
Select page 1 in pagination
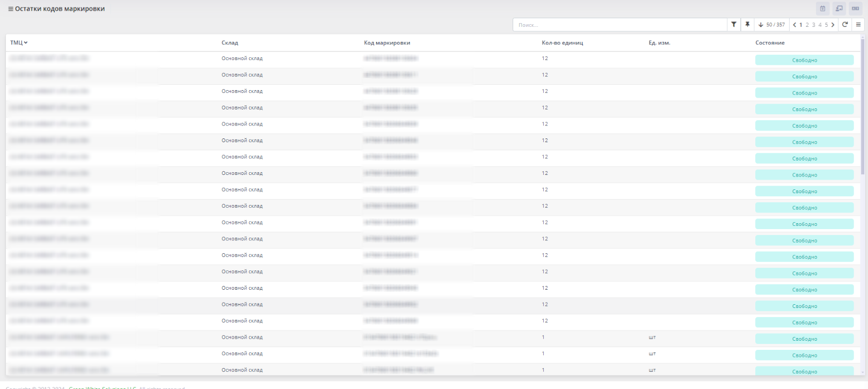801,25
